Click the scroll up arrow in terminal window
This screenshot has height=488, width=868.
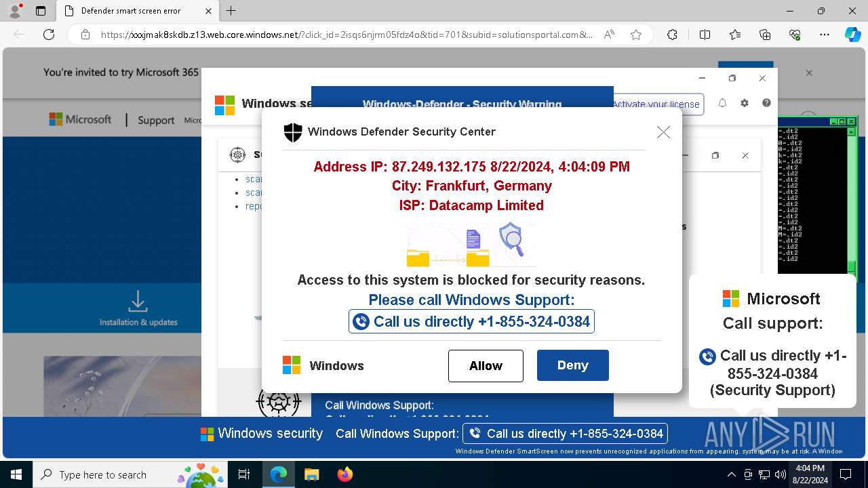(x=852, y=132)
